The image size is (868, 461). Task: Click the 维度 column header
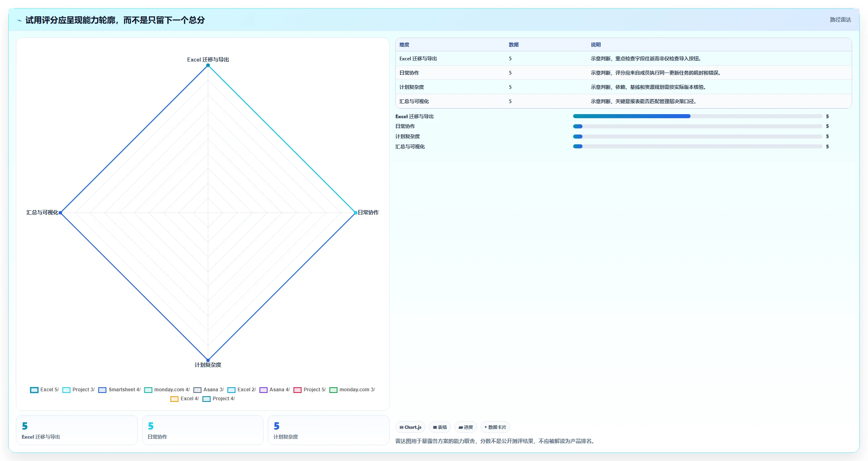pos(404,45)
